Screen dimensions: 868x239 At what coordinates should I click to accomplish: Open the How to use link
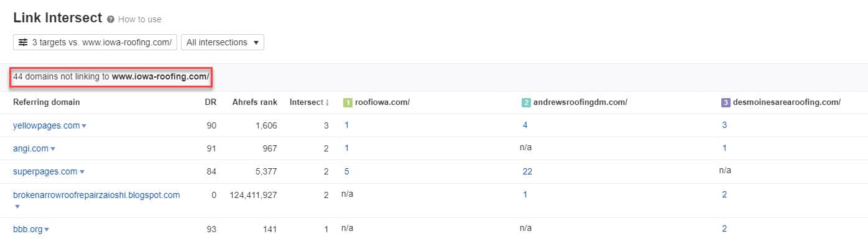(140, 19)
